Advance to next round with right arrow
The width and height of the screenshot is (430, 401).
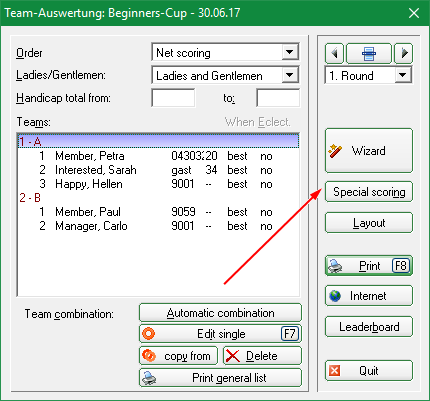click(404, 53)
